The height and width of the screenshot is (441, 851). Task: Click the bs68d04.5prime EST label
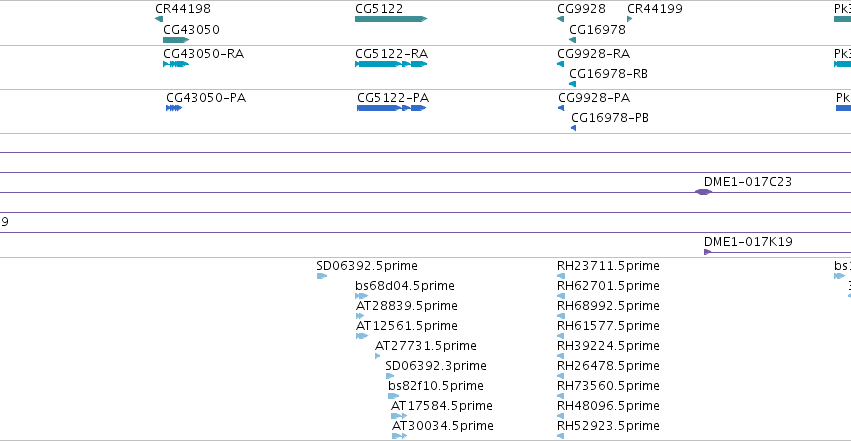(x=405, y=286)
